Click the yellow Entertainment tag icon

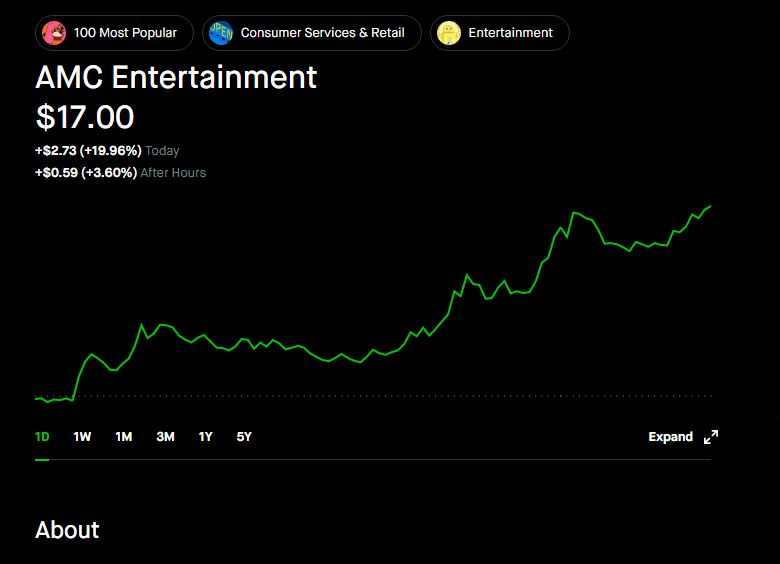449,33
